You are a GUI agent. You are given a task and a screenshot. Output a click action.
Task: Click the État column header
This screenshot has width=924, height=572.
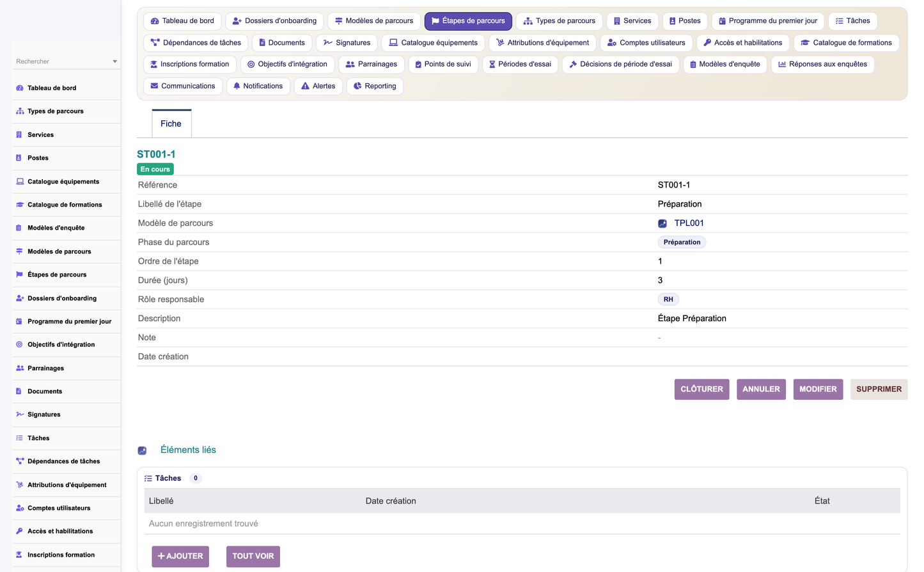[x=822, y=502]
